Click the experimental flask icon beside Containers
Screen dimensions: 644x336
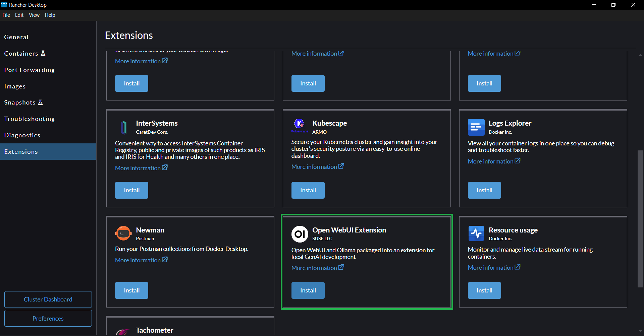(x=43, y=53)
